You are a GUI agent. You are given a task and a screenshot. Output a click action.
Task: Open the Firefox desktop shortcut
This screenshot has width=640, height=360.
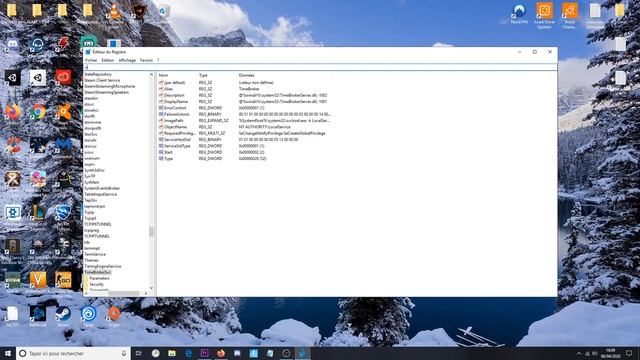tap(13, 111)
